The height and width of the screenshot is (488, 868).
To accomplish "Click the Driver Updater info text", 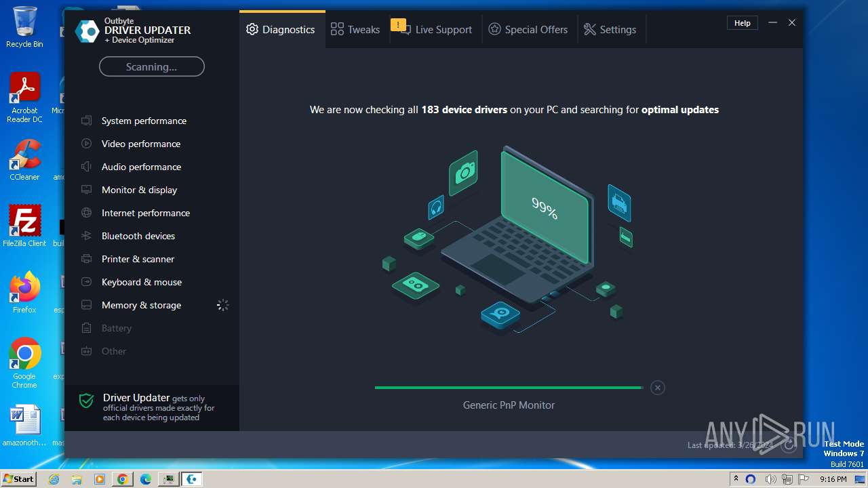I will coord(159,407).
